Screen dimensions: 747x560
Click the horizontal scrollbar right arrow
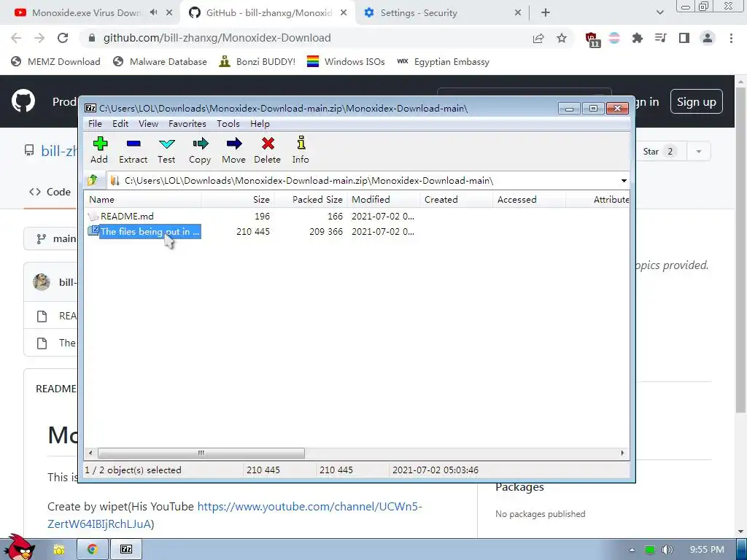[x=622, y=453]
